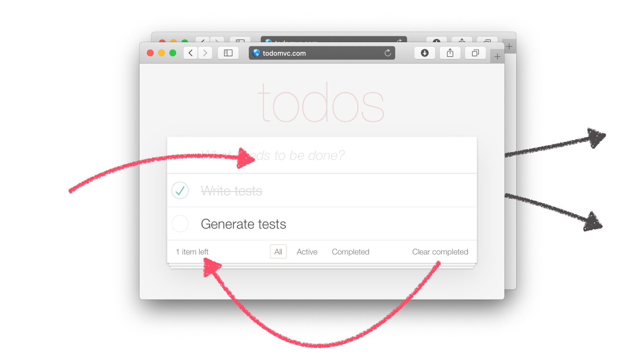Toggle the checkbox on Generate tests
Screen dimensions: 644x362
(180, 224)
